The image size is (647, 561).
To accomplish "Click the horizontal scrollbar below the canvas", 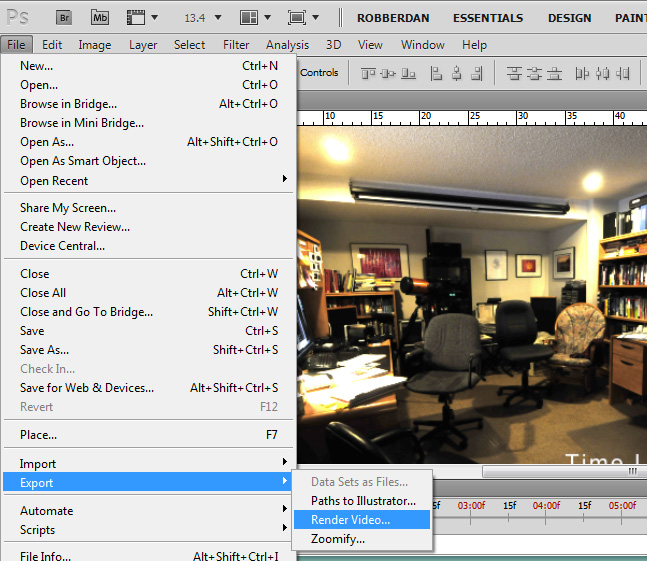I will 560,472.
